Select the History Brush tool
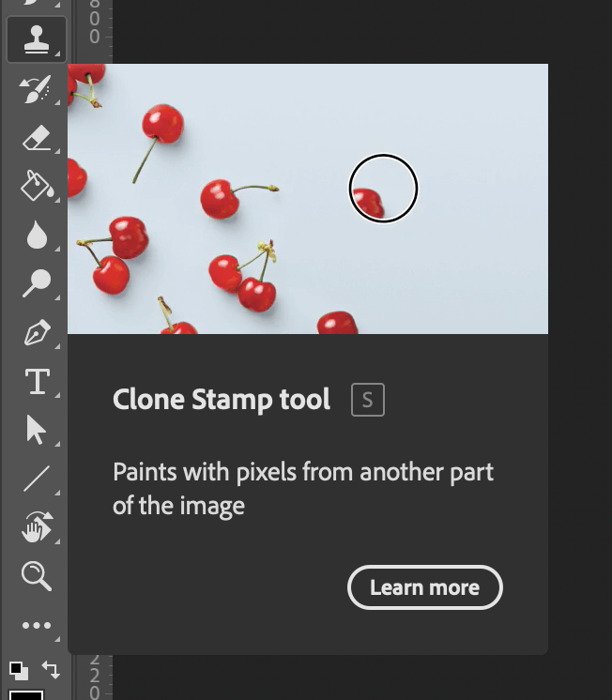 pos(36,89)
